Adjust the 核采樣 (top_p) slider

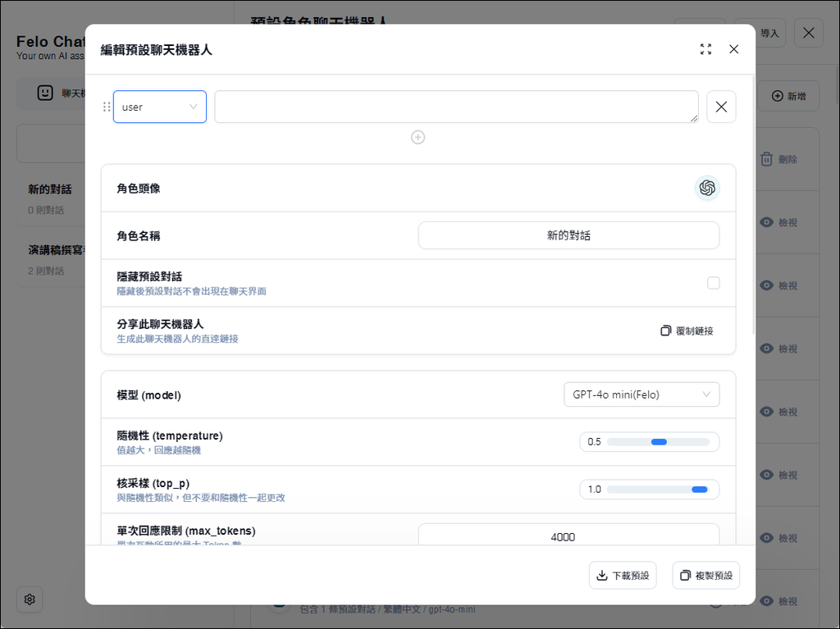[x=658, y=489]
